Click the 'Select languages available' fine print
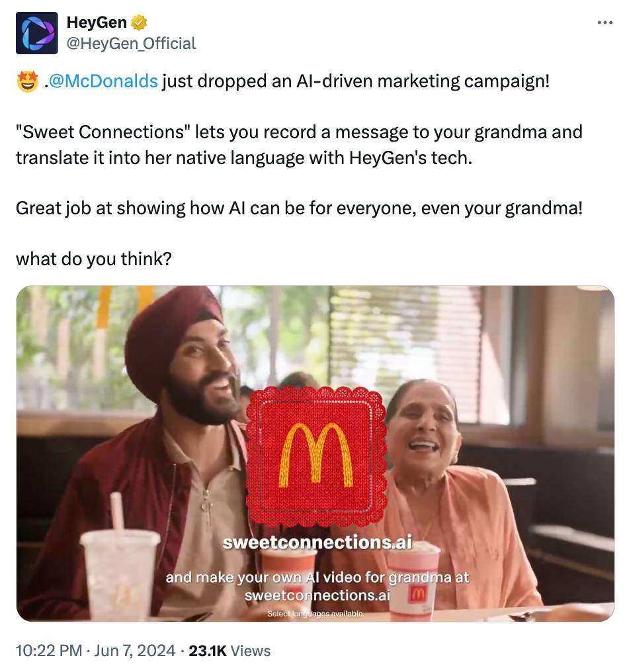This screenshot has width=627, height=672. point(316,614)
